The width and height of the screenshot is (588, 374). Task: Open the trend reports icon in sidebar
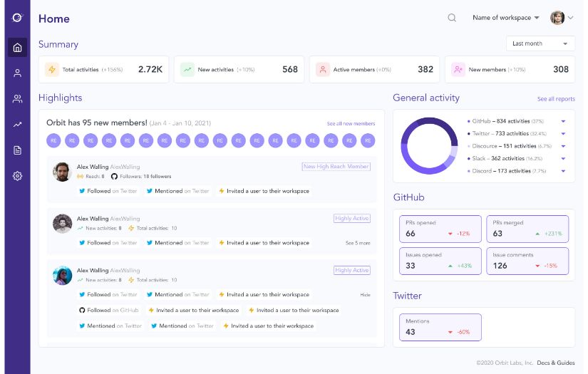pos(17,125)
